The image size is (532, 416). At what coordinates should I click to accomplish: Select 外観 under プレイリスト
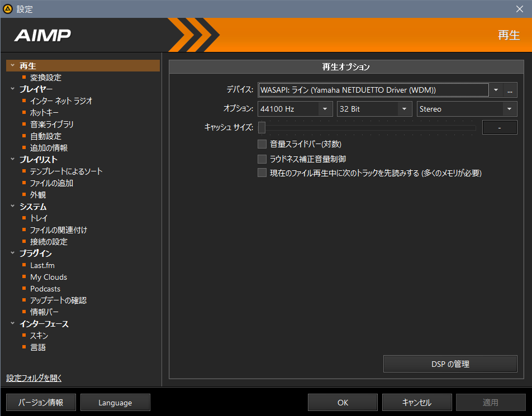point(38,195)
